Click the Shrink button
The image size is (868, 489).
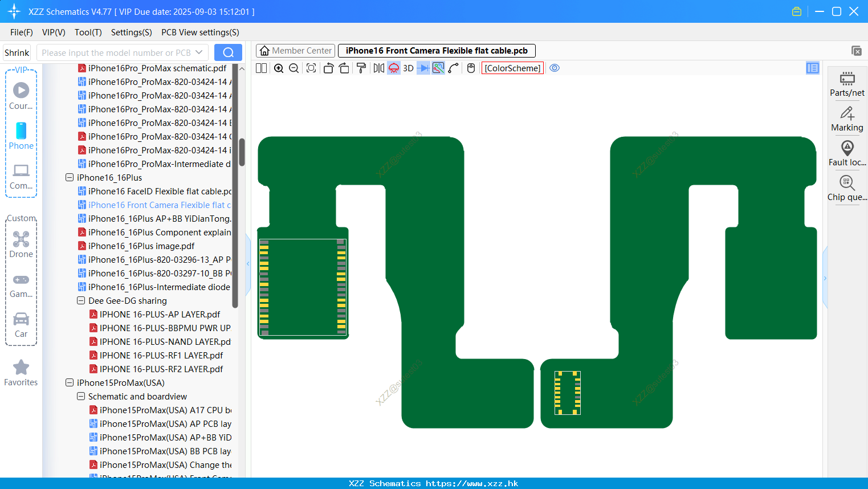(17, 52)
